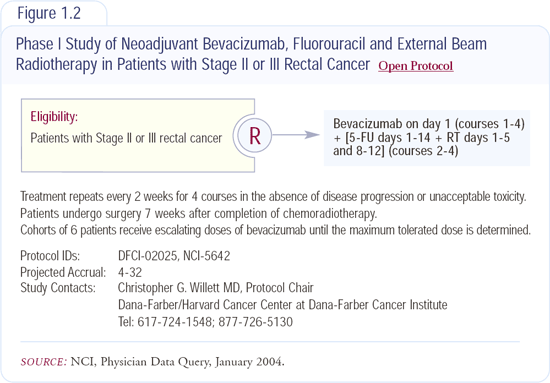Click the phone number 877-726-5130

pos(255,322)
